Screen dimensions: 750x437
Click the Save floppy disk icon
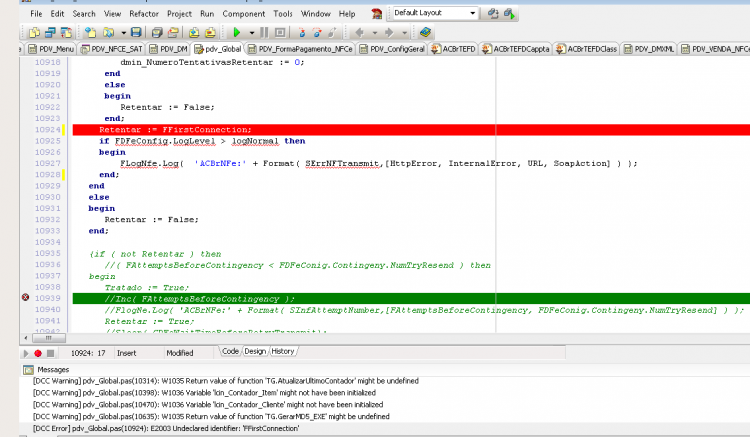click(x=136, y=33)
